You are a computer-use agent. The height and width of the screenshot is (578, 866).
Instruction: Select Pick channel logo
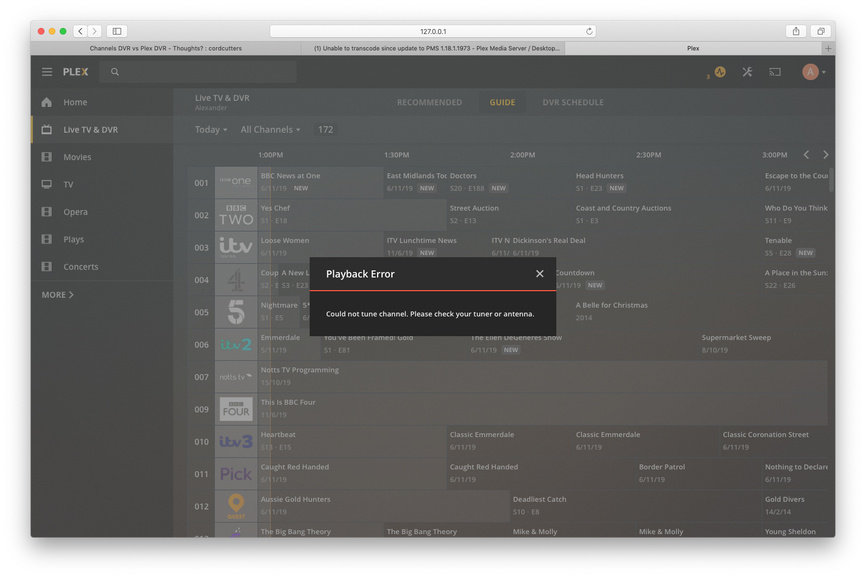click(236, 474)
